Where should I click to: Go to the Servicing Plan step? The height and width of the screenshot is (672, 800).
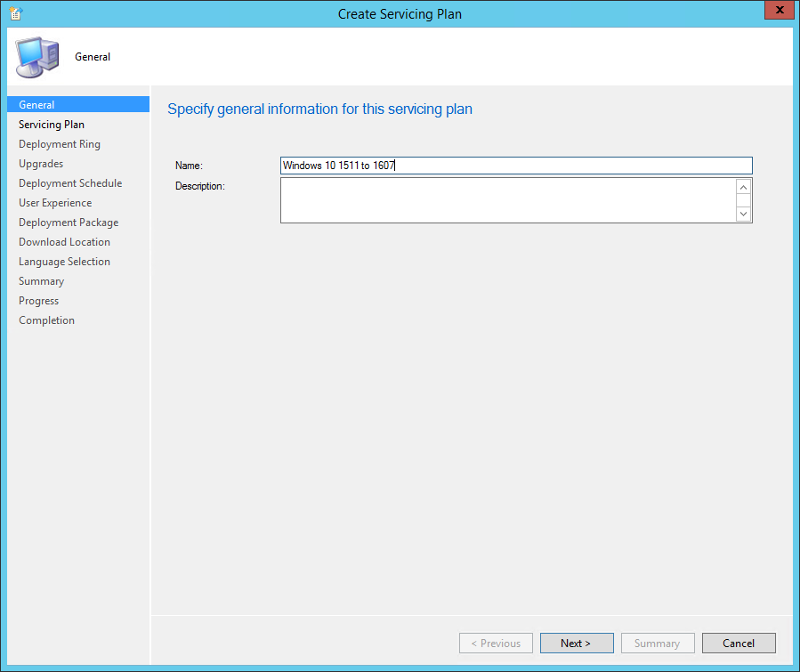(52, 125)
